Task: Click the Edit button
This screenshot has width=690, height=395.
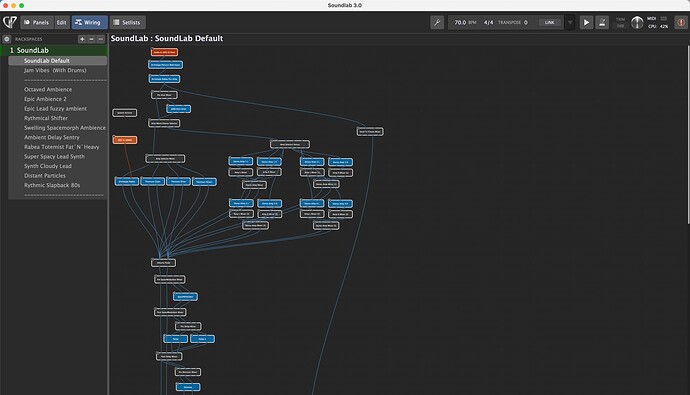Action: click(x=62, y=22)
